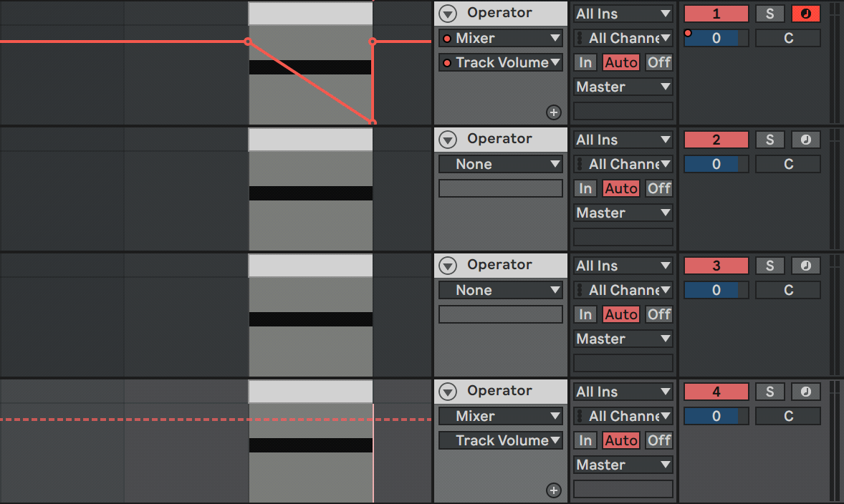Solo track 1
Viewport: 844px width, 504px height.
(x=769, y=14)
